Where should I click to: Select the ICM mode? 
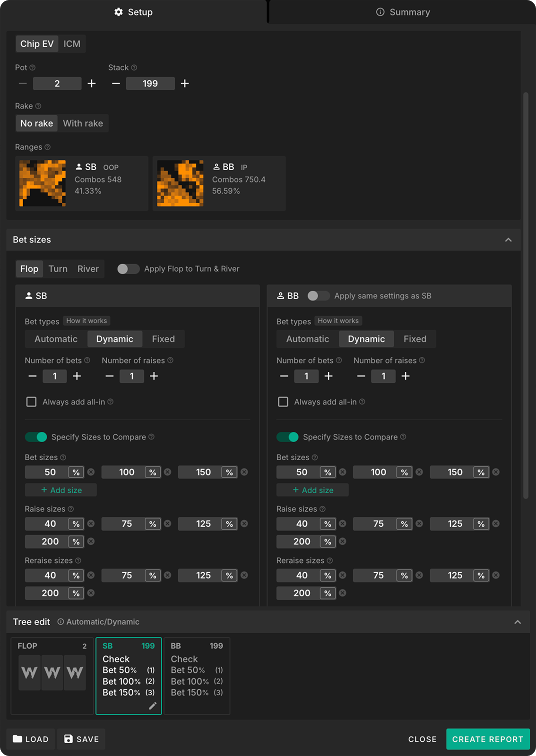click(x=72, y=44)
